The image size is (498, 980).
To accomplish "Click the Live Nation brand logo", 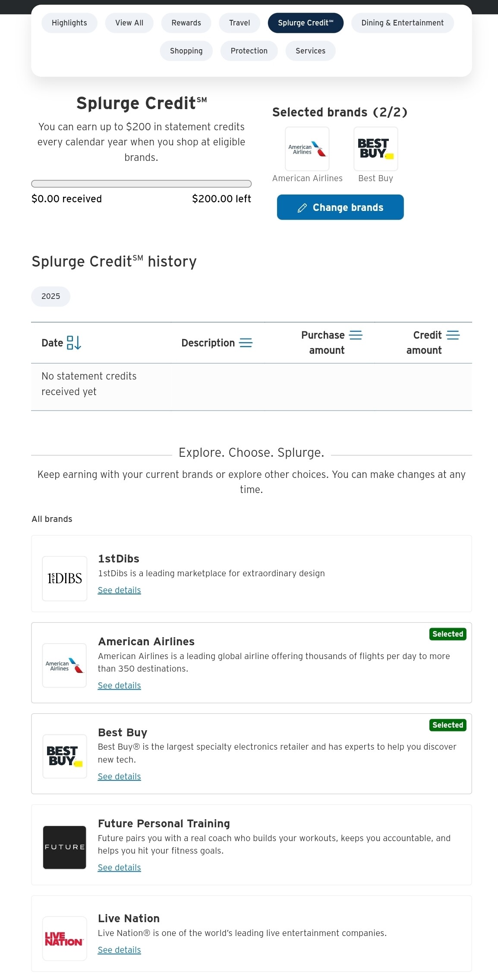I will [x=65, y=939].
